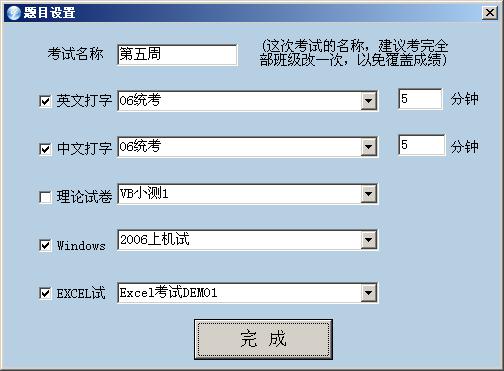This screenshot has height=371, width=504.
Task: Click the 考试名称 field containing 第五周
Action: pyautogui.click(x=177, y=55)
